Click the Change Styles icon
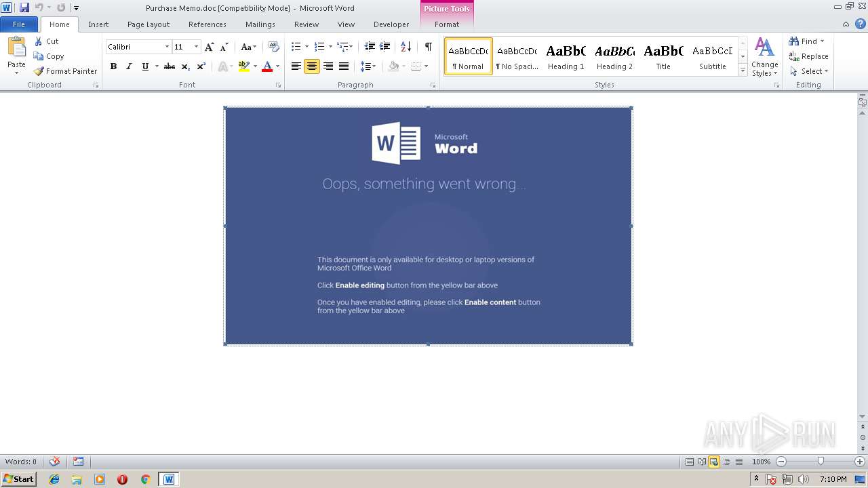 click(764, 57)
